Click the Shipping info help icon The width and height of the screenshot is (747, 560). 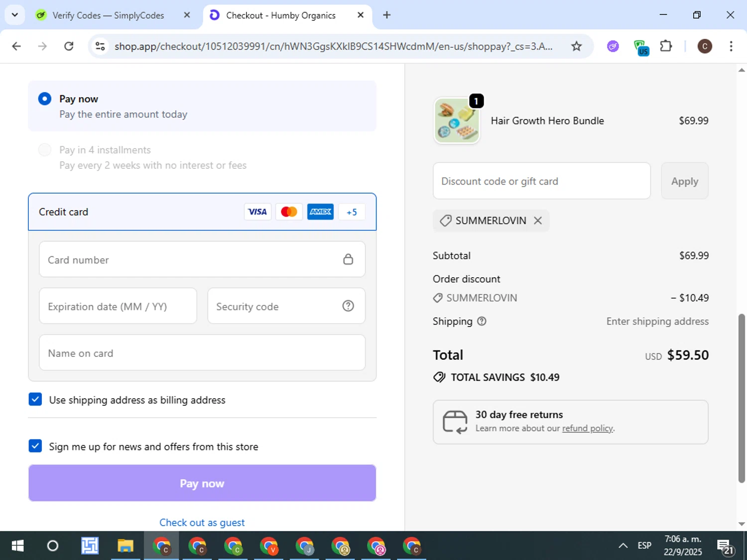click(482, 321)
